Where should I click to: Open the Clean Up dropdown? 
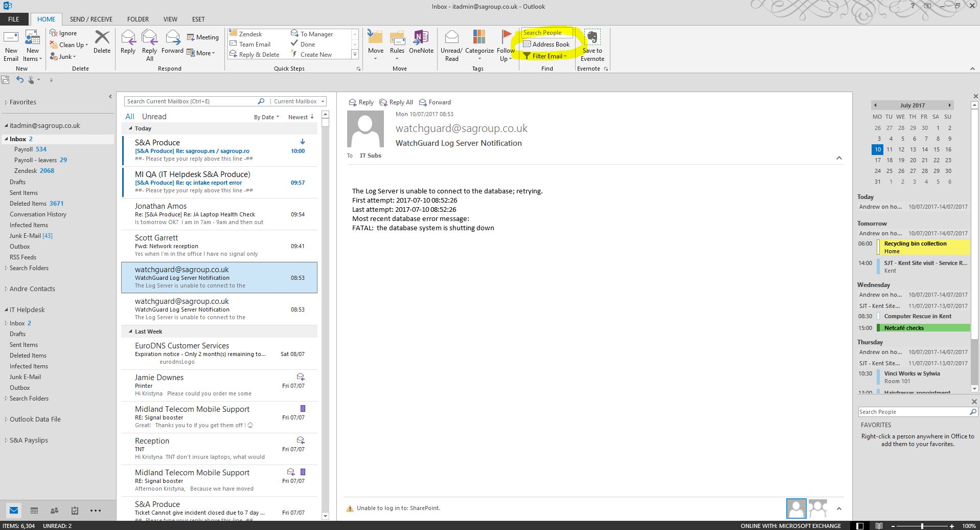click(x=69, y=45)
